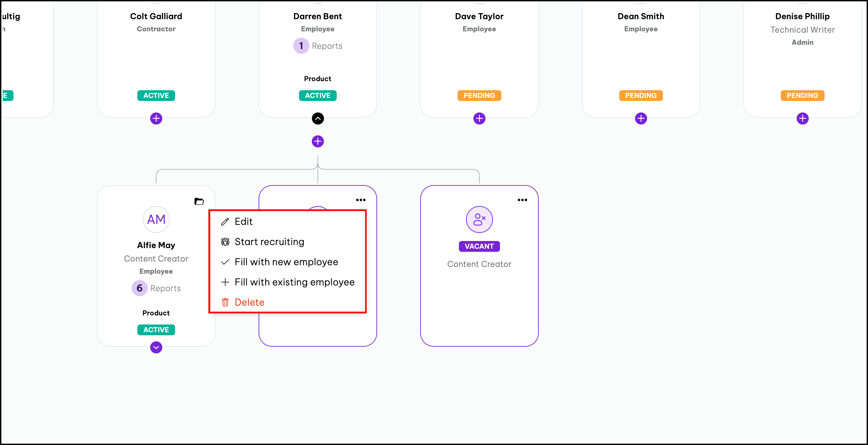Click plus button under Colt Galliard card
This screenshot has height=445, width=868.
[x=156, y=118]
